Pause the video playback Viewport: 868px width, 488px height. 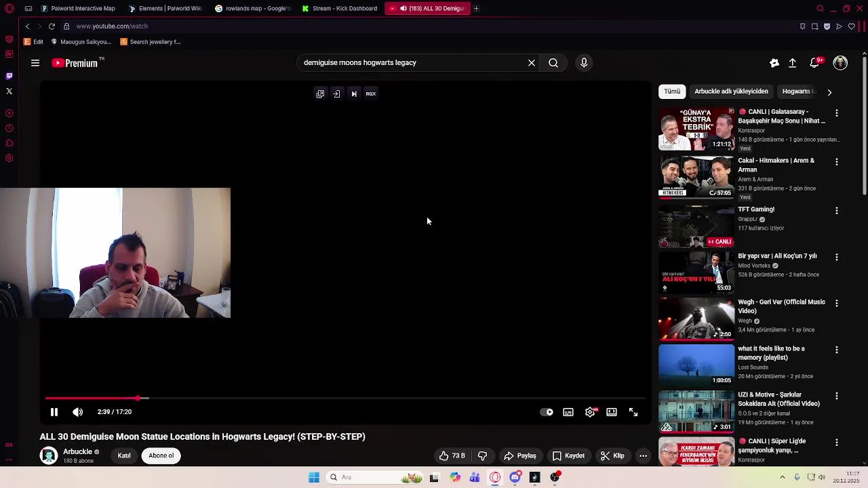coord(54,412)
